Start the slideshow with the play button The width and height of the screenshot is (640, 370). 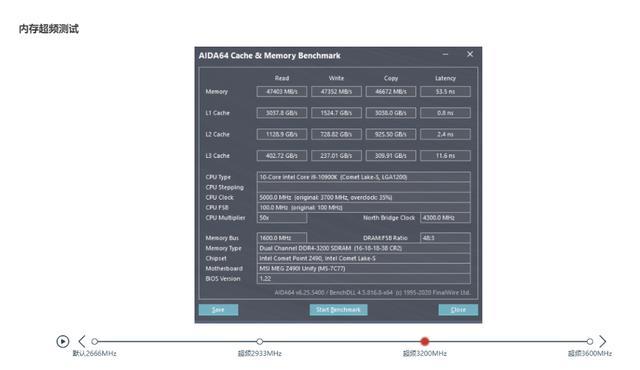click(x=62, y=341)
